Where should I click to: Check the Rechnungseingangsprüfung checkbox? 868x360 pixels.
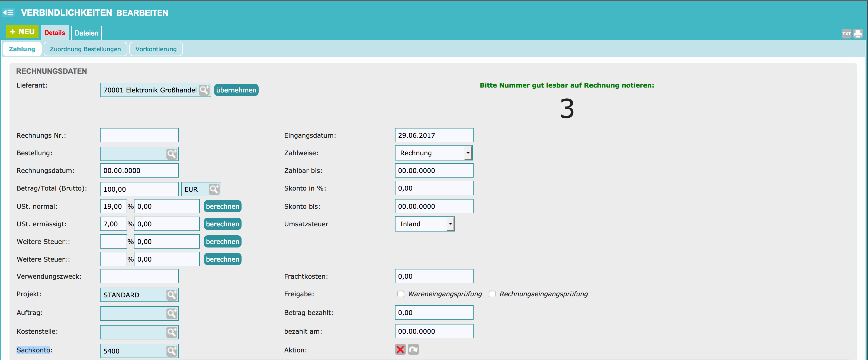(x=492, y=294)
